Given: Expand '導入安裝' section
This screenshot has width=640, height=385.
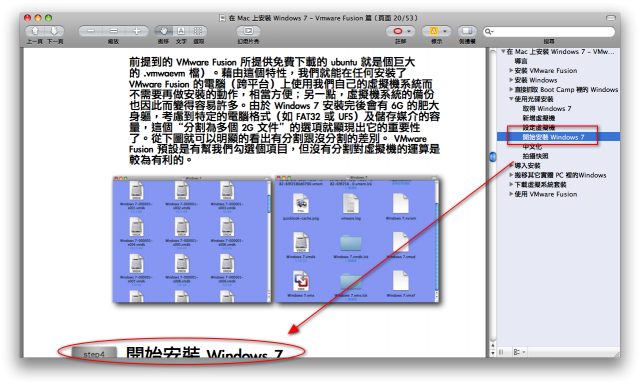Looking at the screenshot, I should 511,165.
